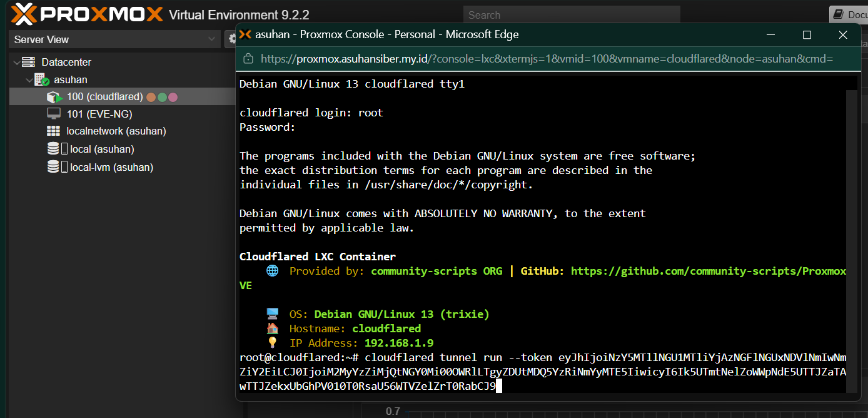Screen dimensions: 868x418
Task: Click the gear icon beside Server View
Action: pos(231,39)
